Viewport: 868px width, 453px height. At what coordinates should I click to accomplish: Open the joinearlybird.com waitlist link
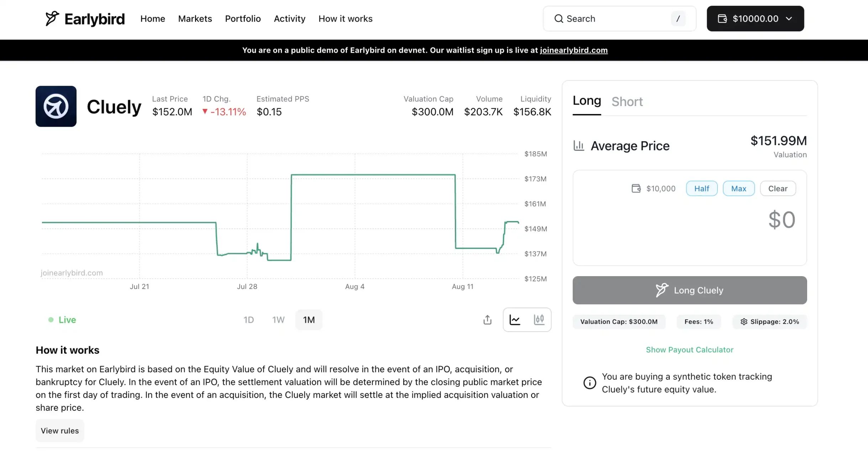[574, 50]
